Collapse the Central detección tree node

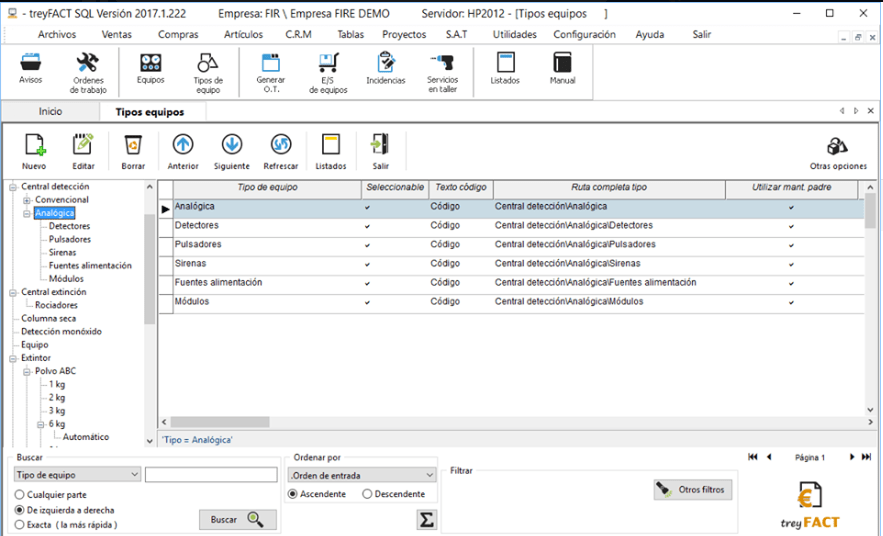[13, 187]
